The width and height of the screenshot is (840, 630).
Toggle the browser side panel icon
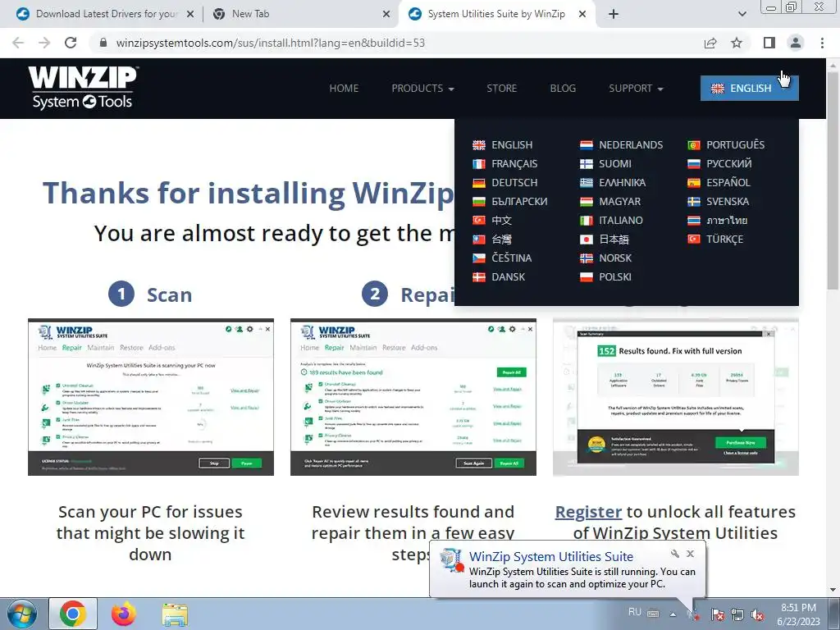(x=769, y=43)
